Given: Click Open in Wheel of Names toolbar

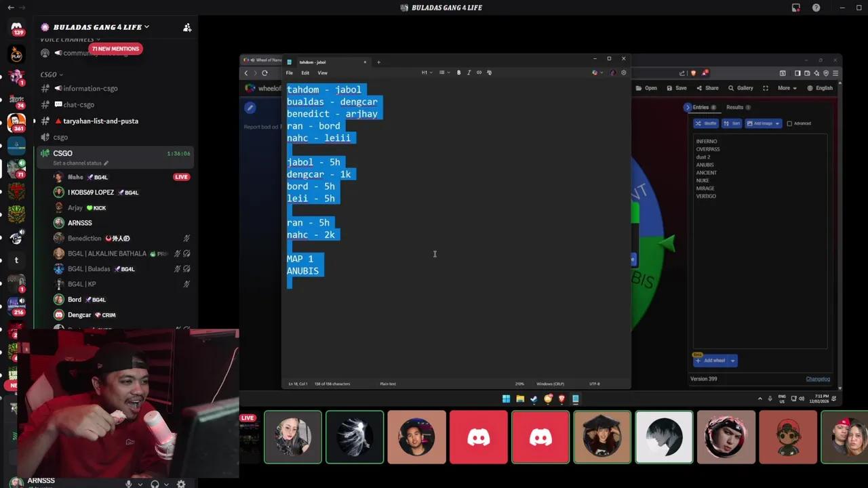Looking at the screenshot, I should pyautogui.click(x=646, y=88).
